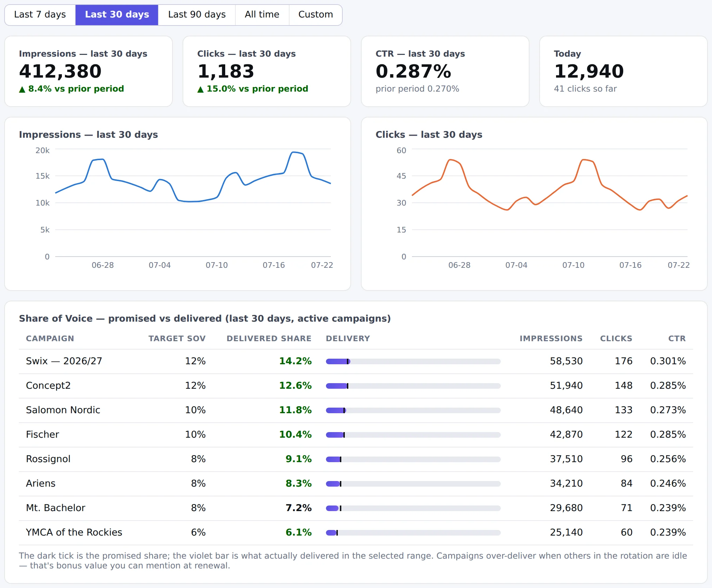The width and height of the screenshot is (712, 588).
Task: Click Concept2 delivered share 12.6%
Action: tap(295, 386)
